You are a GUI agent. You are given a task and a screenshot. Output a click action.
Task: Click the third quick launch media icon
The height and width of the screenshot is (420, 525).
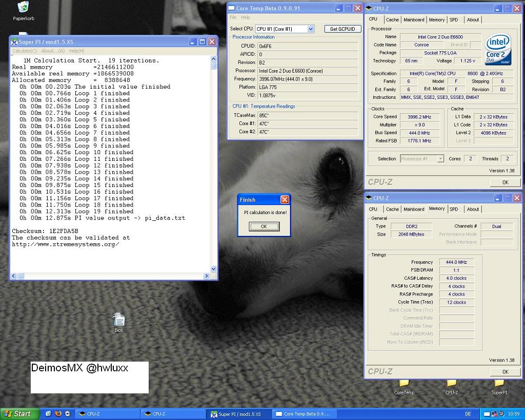(68, 414)
